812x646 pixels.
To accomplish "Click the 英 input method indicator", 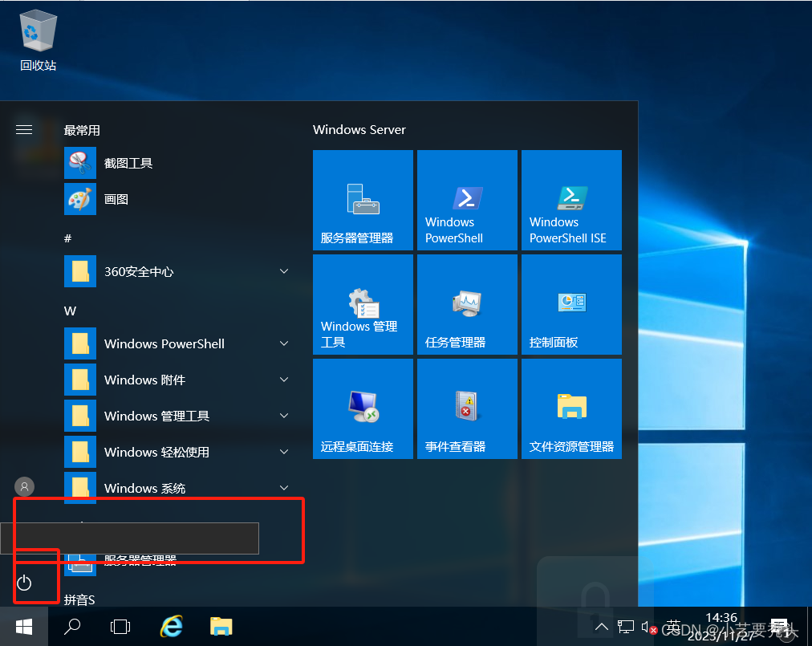I will tap(673, 626).
